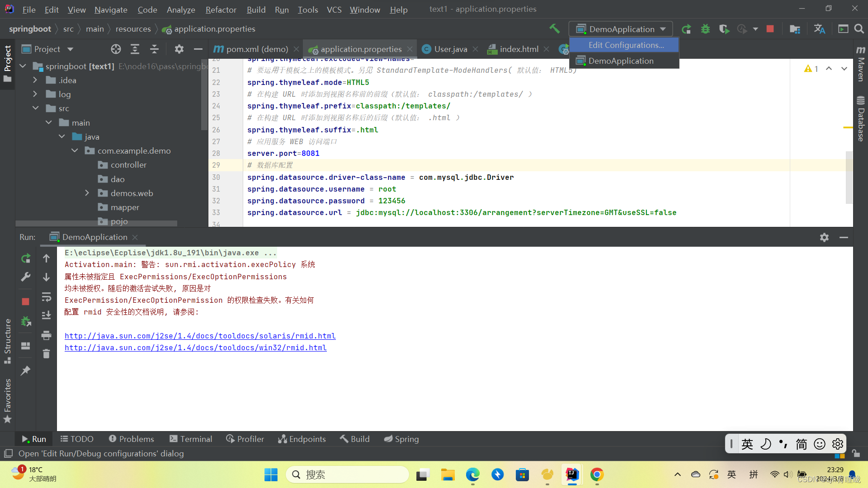This screenshot has width=868, height=488.
Task: Print console output with printer icon
Action: (46, 336)
